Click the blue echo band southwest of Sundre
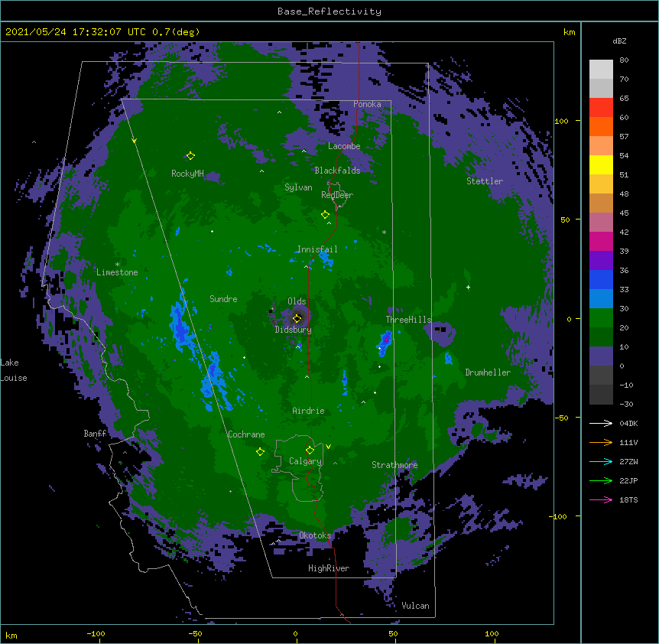Image resolution: width=659 pixels, height=644 pixels. click(x=181, y=326)
